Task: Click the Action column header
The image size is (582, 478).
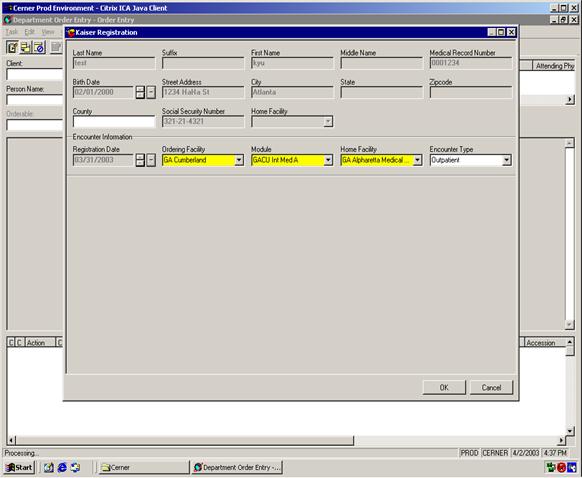Action: tap(40, 343)
